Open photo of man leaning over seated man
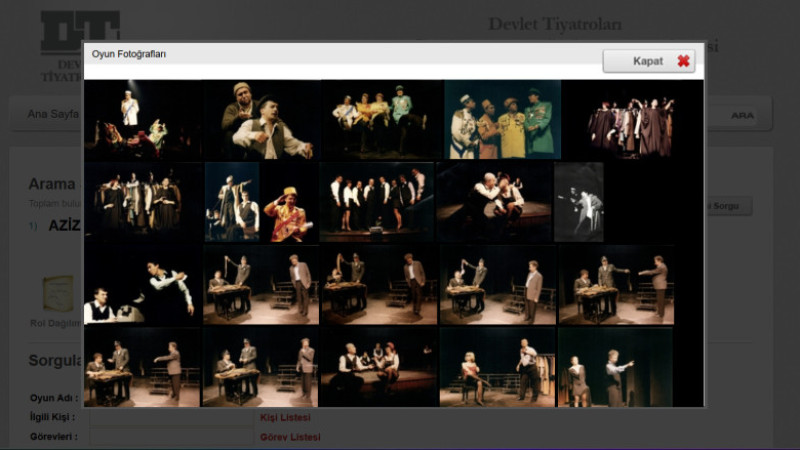The height and width of the screenshot is (450, 800). 142,285
